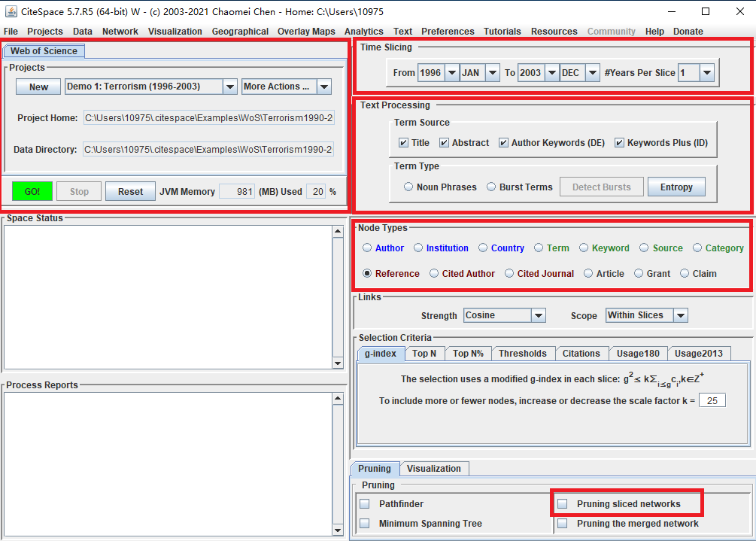Screen dimensions: 756x541
Task: Open the Resources menu
Action: click(554, 32)
